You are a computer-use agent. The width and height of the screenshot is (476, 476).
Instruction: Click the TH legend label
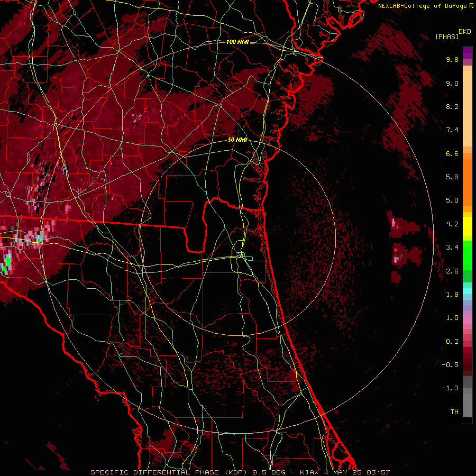pyautogui.click(x=454, y=411)
